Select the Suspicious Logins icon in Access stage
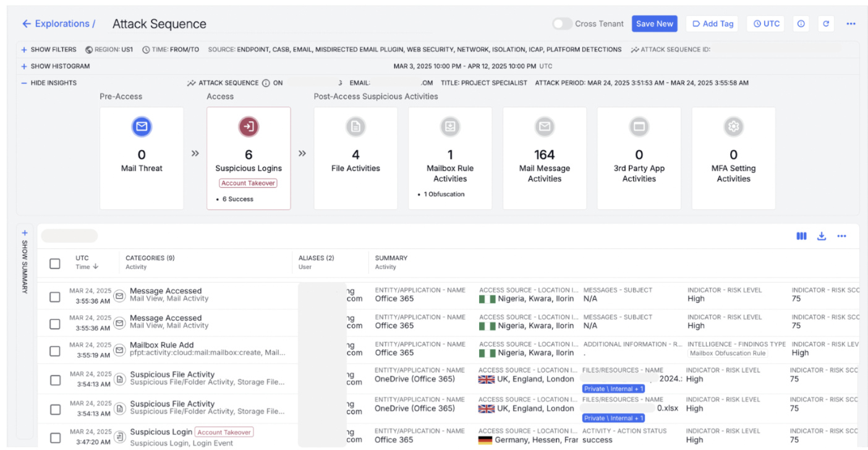This screenshot has height=450, width=868. tap(249, 127)
